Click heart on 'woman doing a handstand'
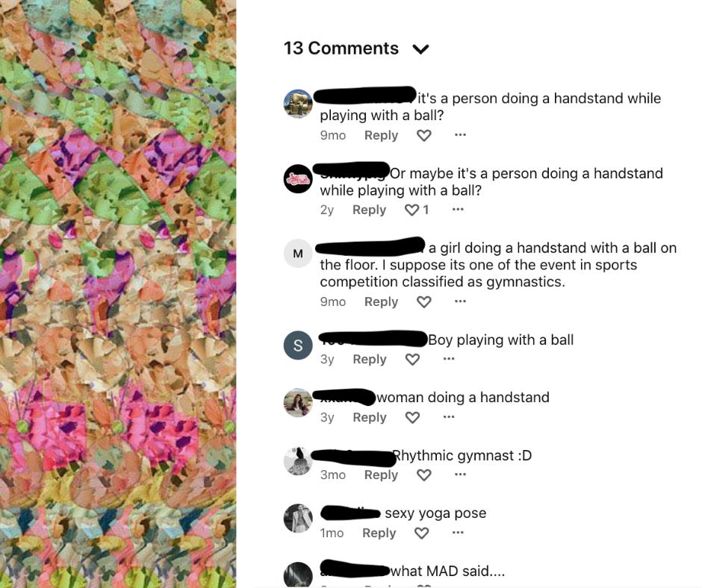This screenshot has width=702, height=588. point(412,418)
